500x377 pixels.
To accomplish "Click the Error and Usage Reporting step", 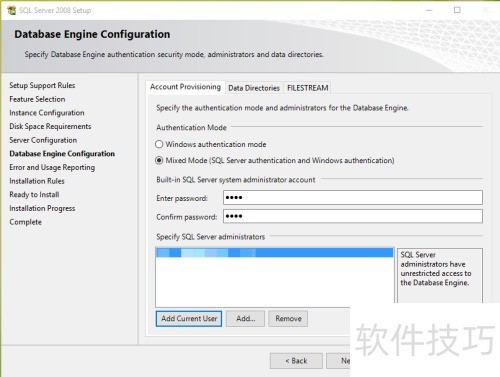I will pyautogui.click(x=52, y=167).
